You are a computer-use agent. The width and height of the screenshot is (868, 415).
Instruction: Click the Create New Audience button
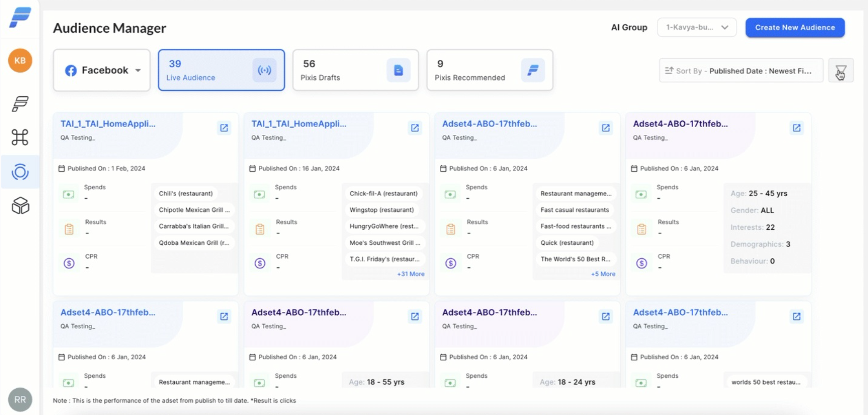(794, 28)
